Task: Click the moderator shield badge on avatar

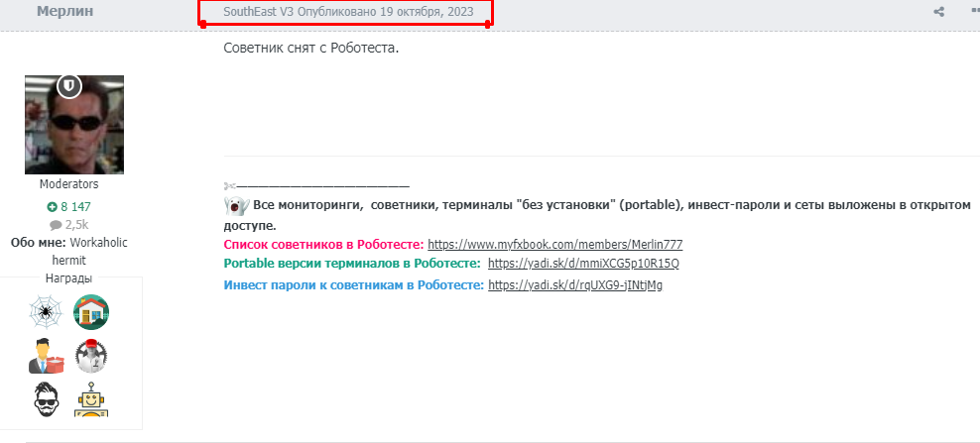Action: [x=69, y=86]
